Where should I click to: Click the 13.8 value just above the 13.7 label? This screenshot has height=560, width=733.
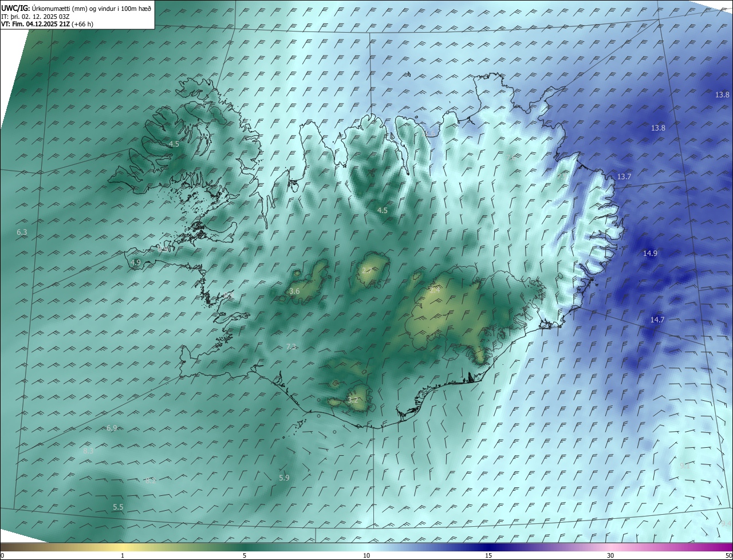coord(658,128)
